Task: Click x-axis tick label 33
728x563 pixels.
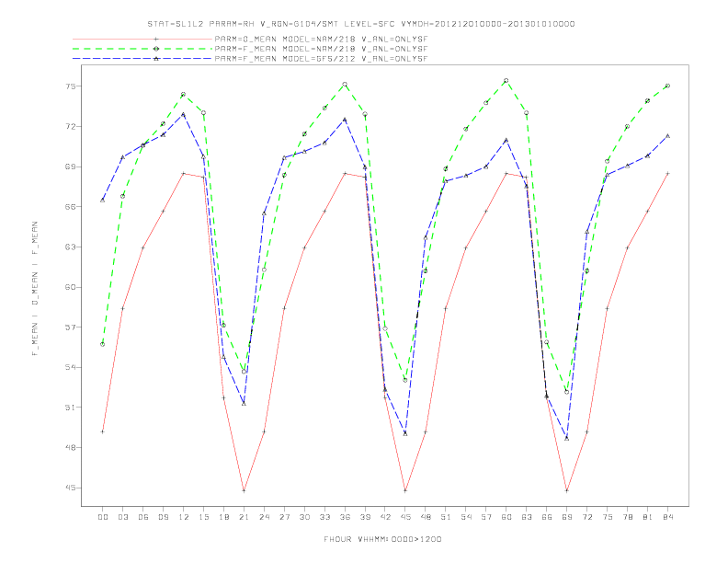Action: (x=324, y=517)
